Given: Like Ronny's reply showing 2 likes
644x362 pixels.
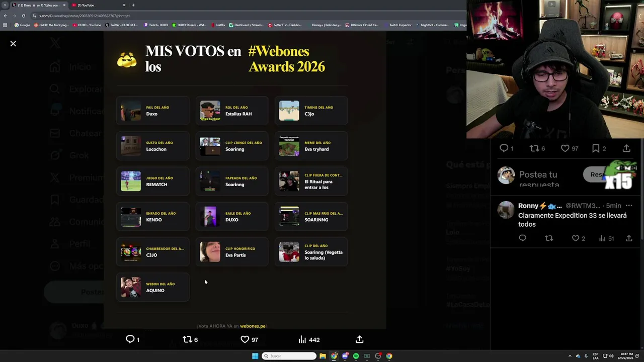Looking at the screenshot, I should coord(576,238).
